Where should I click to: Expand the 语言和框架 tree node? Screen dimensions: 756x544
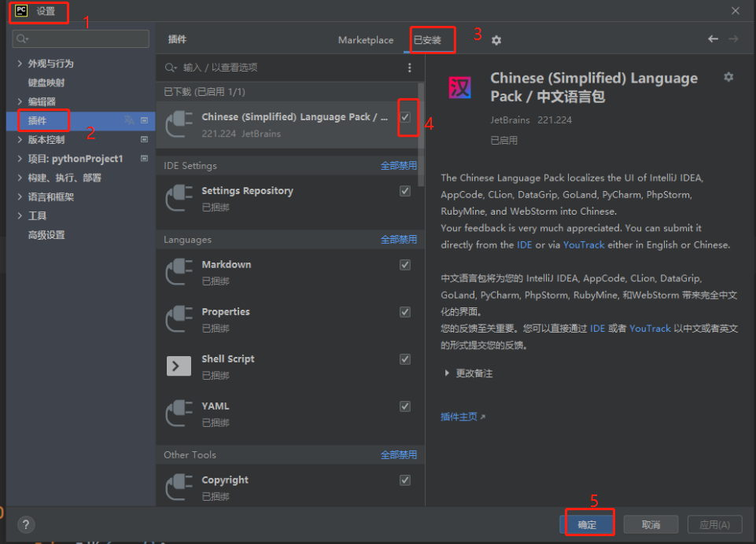pyautogui.click(x=20, y=197)
